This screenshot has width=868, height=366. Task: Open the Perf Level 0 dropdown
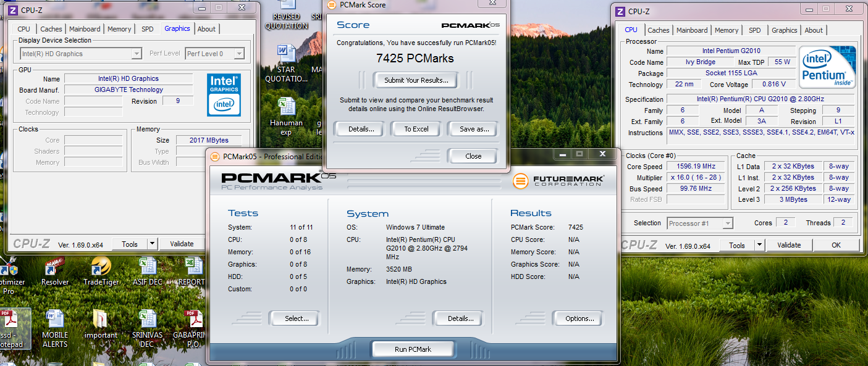click(x=214, y=54)
